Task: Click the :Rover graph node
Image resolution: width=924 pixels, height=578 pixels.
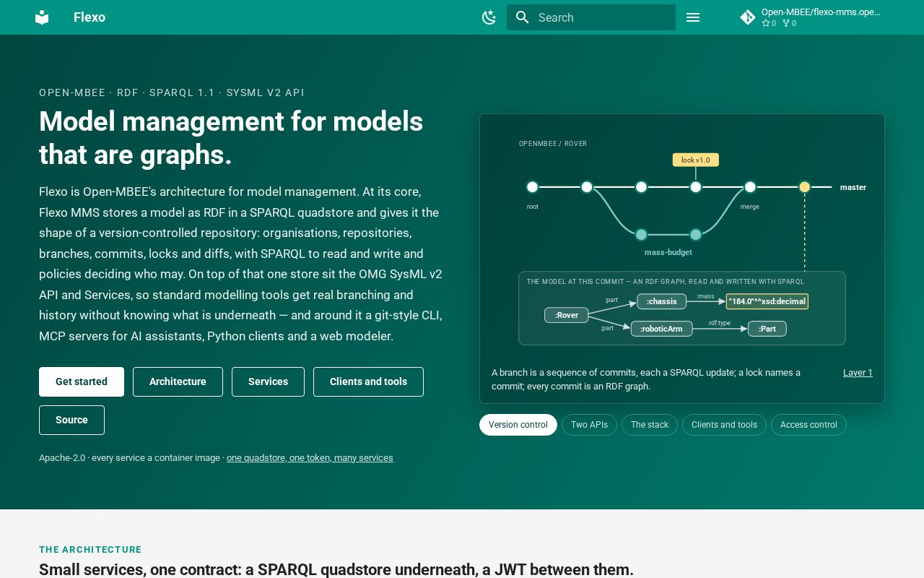Action: coord(567,315)
